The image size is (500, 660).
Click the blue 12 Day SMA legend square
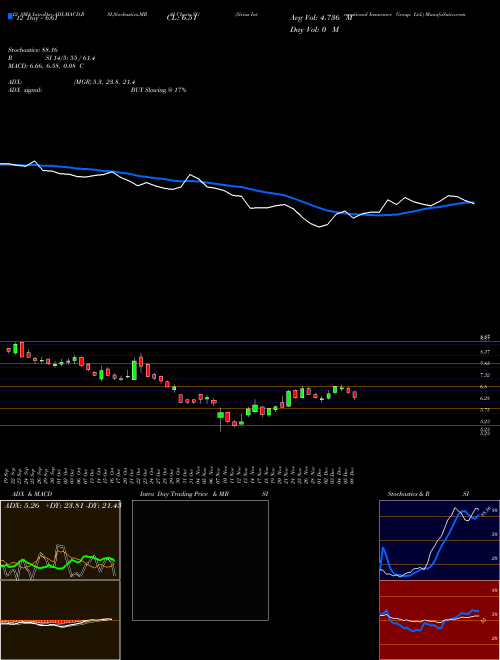10,16
